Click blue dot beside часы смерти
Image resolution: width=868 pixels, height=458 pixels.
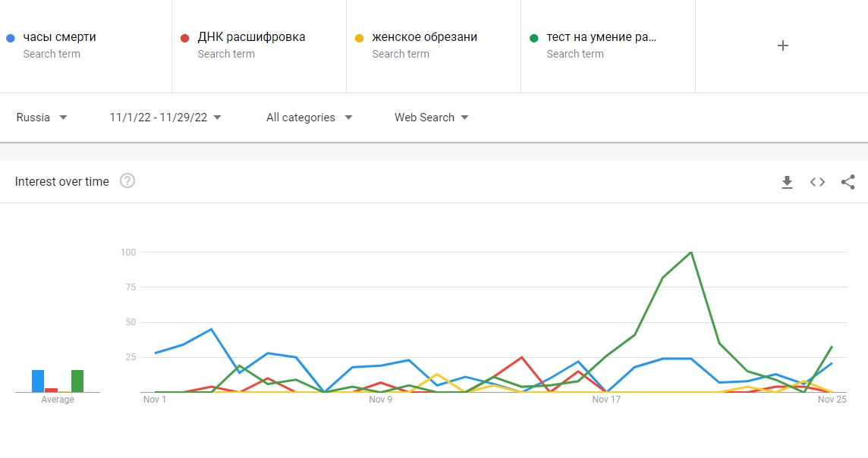(x=10, y=38)
